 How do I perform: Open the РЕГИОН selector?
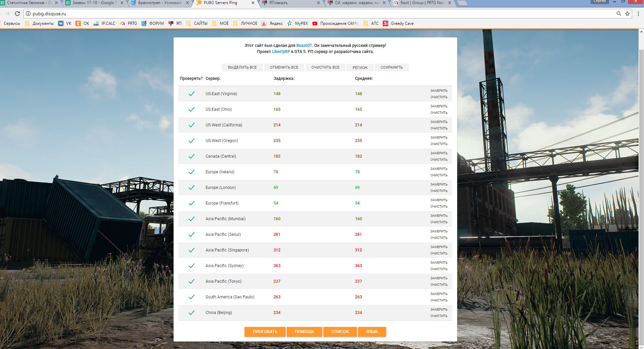[360, 68]
